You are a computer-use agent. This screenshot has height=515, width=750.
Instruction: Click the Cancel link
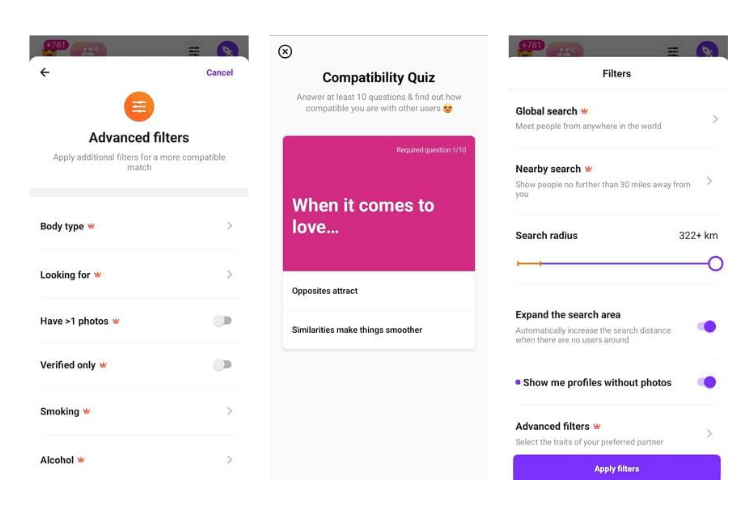[x=220, y=73]
